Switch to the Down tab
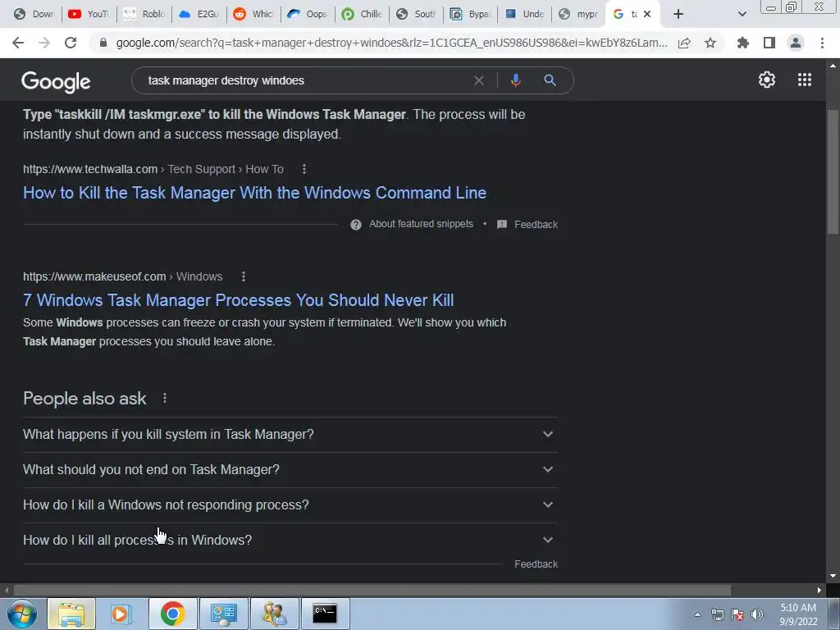Screen dimensions: 840x630 [33, 14]
